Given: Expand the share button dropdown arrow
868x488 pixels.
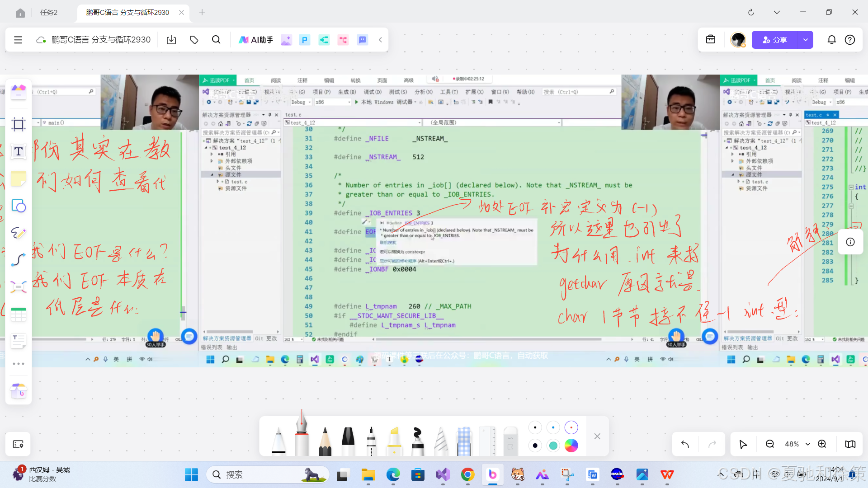Looking at the screenshot, I should click(805, 40).
